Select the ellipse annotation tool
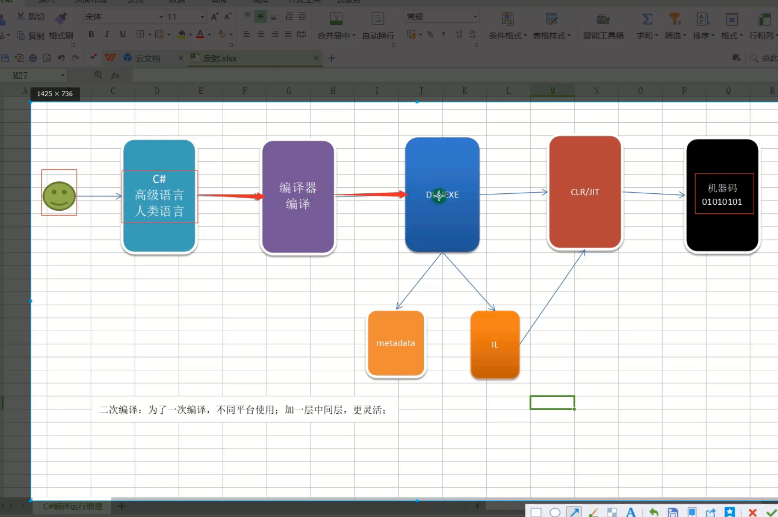The height and width of the screenshot is (517, 778). [x=555, y=512]
